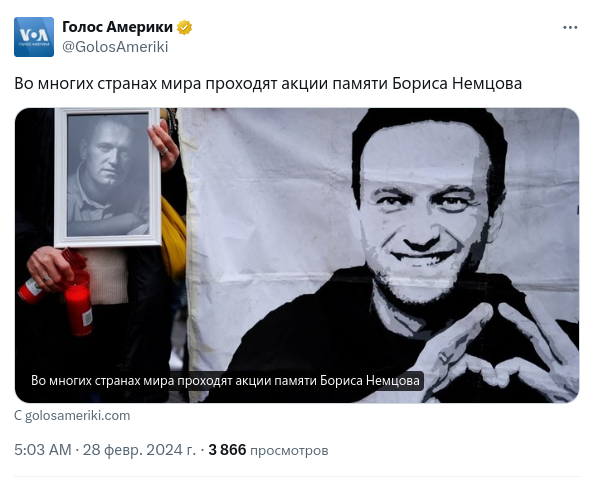
Task: Open the Голос Америки display name
Action: 117,27
